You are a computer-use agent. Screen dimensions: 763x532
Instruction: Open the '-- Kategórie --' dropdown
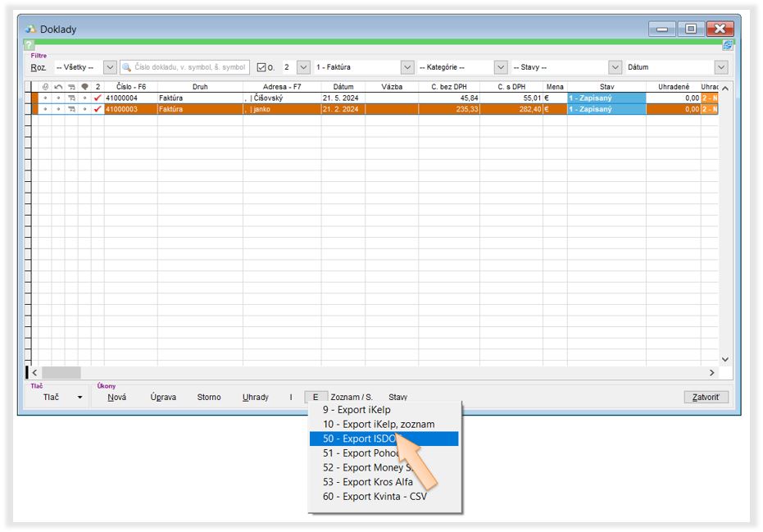tap(500, 67)
